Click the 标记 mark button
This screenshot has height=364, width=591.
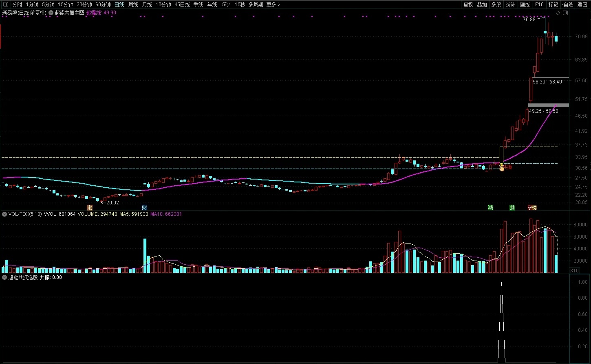(x=553, y=4)
